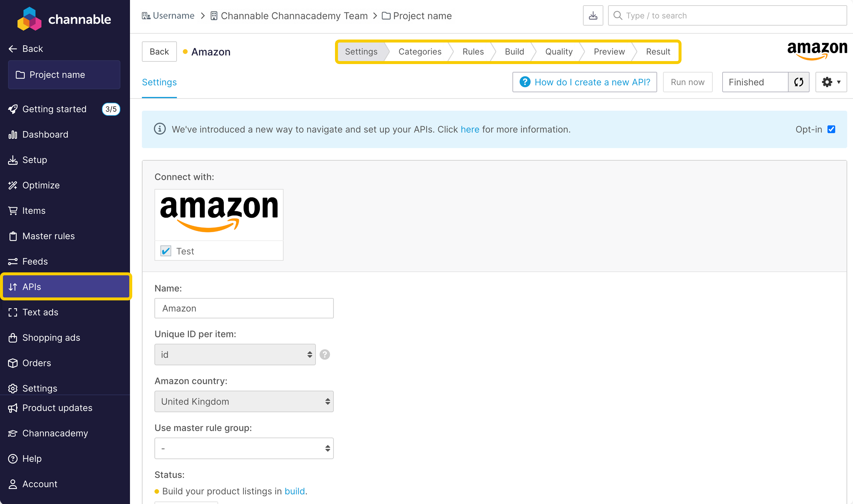The height and width of the screenshot is (504, 853).
Task: Open the Use master rule group dropdown
Action: pyautogui.click(x=244, y=448)
